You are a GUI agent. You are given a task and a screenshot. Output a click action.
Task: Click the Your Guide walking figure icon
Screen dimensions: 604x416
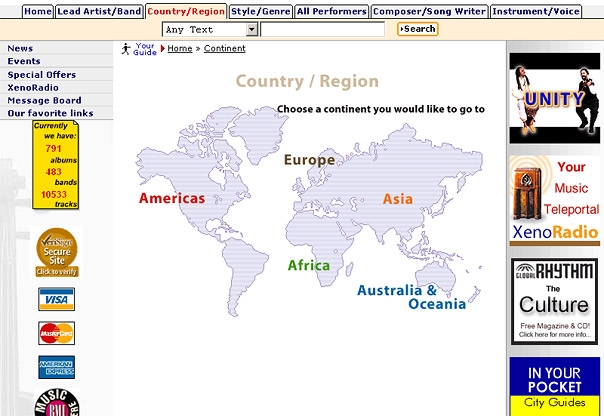(x=126, y=49)
